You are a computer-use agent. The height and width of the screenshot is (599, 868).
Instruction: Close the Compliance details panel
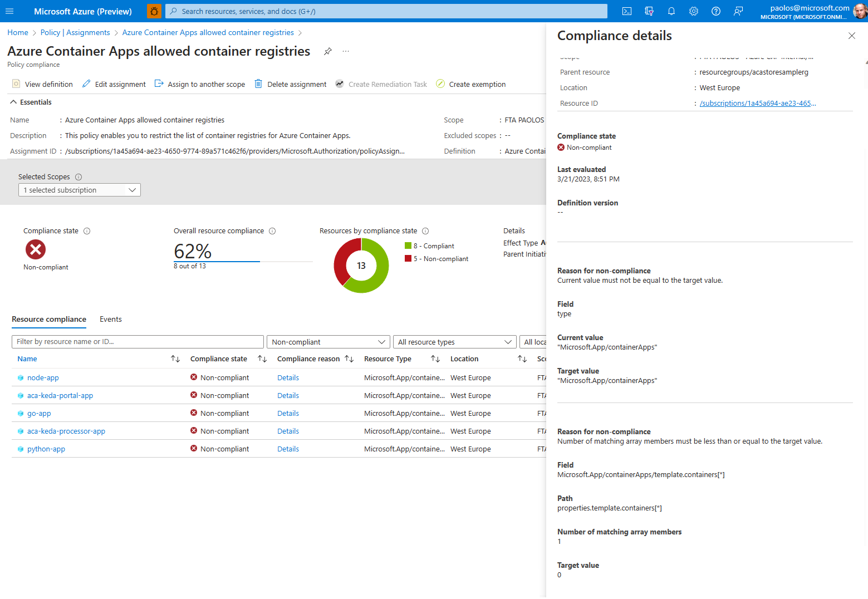tap(852, 36)
